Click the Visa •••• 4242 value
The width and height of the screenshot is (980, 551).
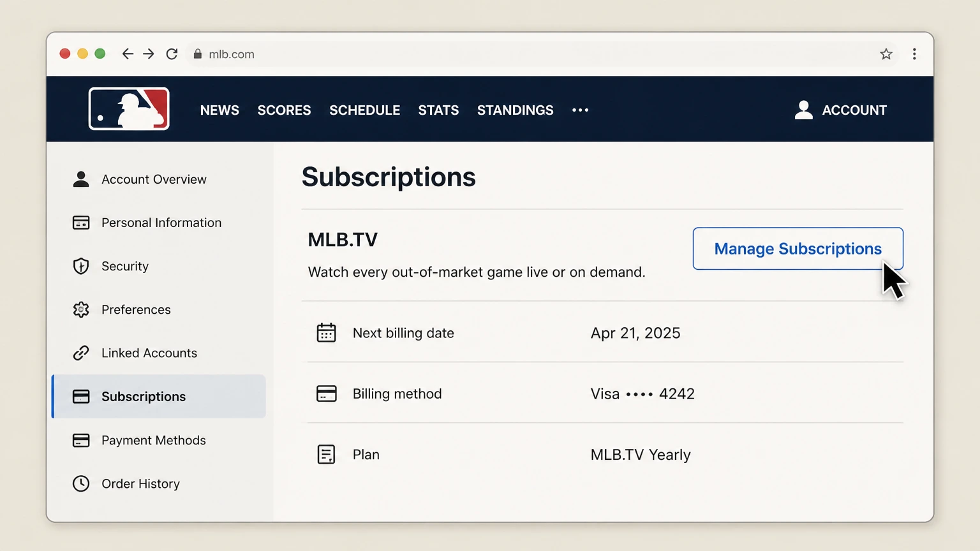(x=642, y=393)
